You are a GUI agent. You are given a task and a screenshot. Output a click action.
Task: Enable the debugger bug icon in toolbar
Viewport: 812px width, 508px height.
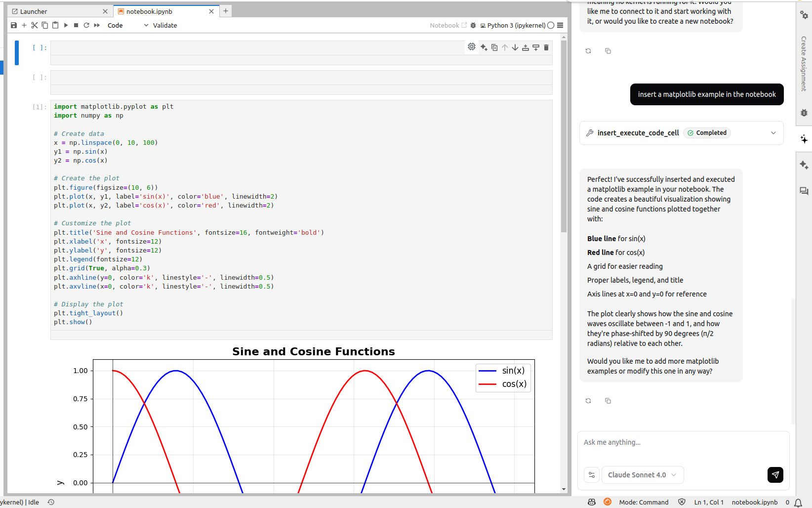473,25
